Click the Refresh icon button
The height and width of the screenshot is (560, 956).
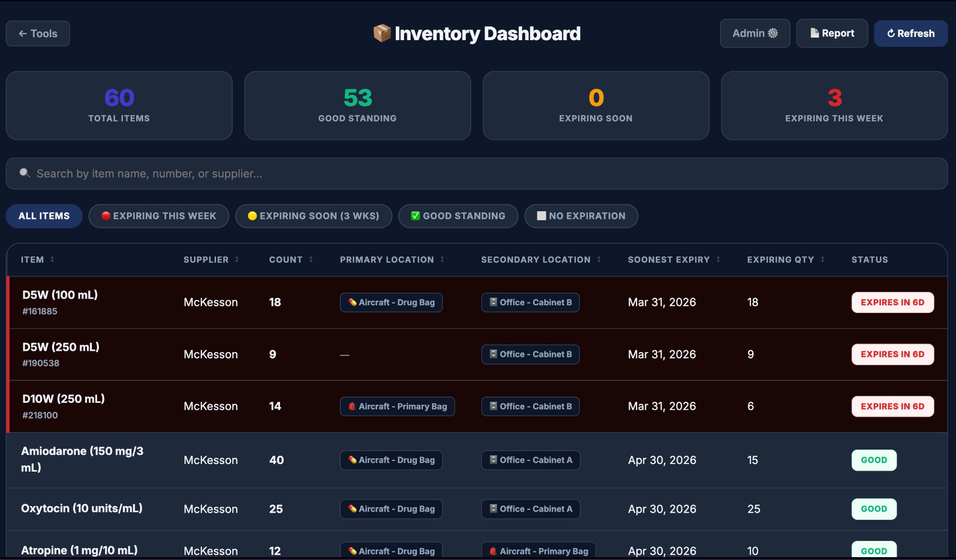click(x=892, y=33)
